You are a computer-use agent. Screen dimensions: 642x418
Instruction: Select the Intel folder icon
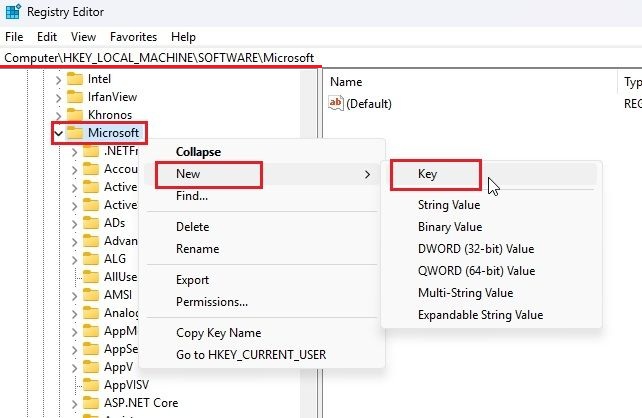click(75, 79)
